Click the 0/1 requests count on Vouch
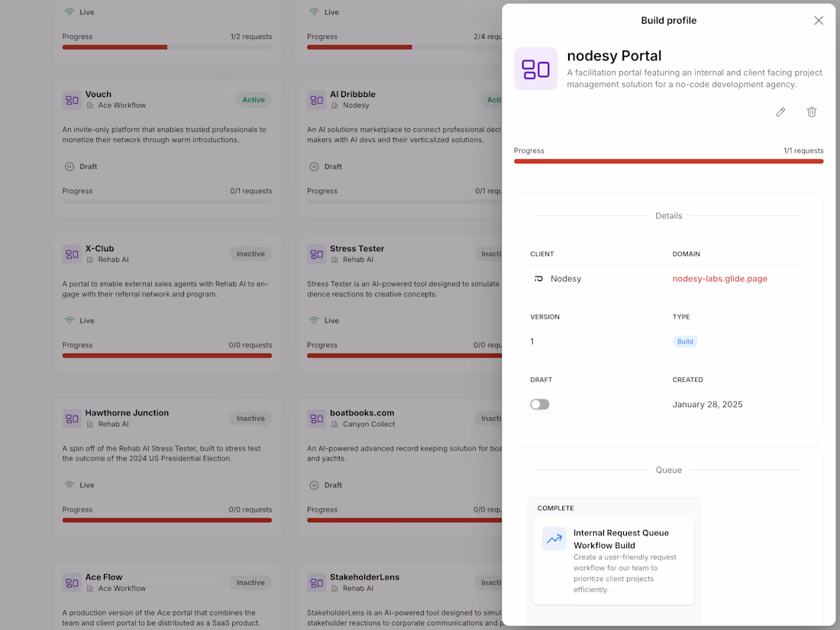This screenshot has width=840, height=630. 251,191
